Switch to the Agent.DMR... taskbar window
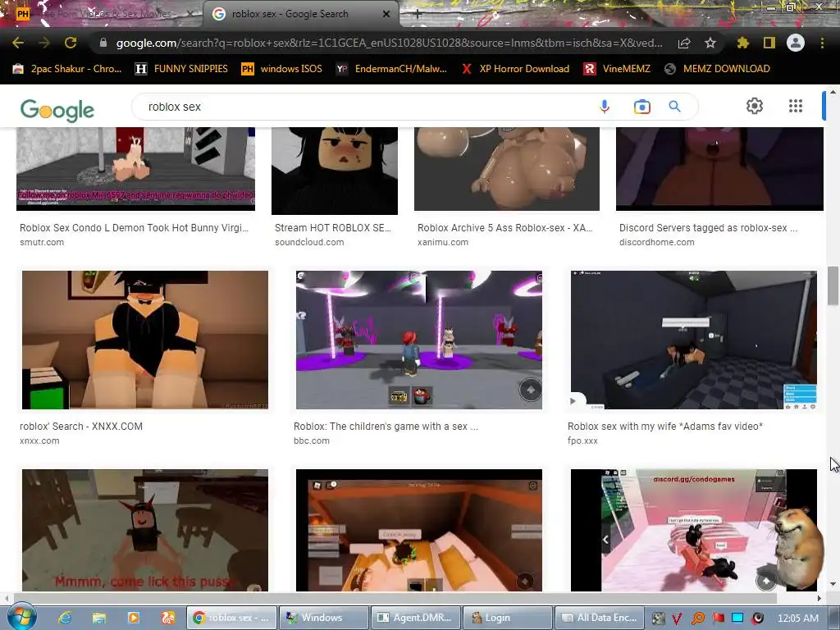 click(416, 618)
